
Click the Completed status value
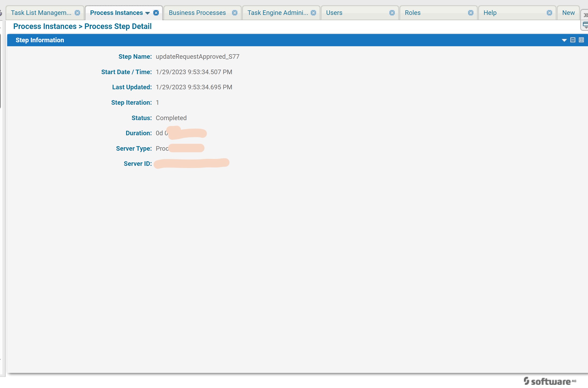tap(171, 118)
